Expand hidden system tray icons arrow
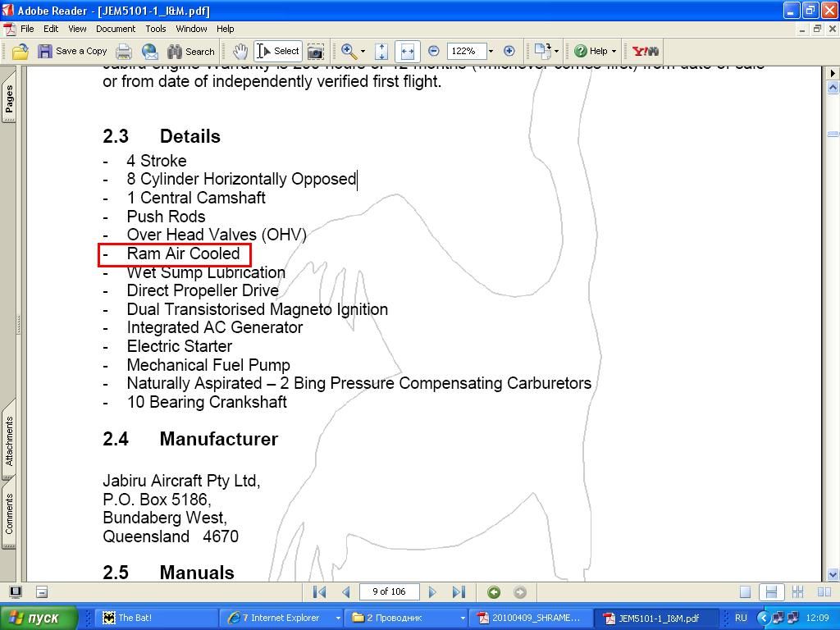The height and width of the screenshot is (630, 840). [x=764, y=618]
